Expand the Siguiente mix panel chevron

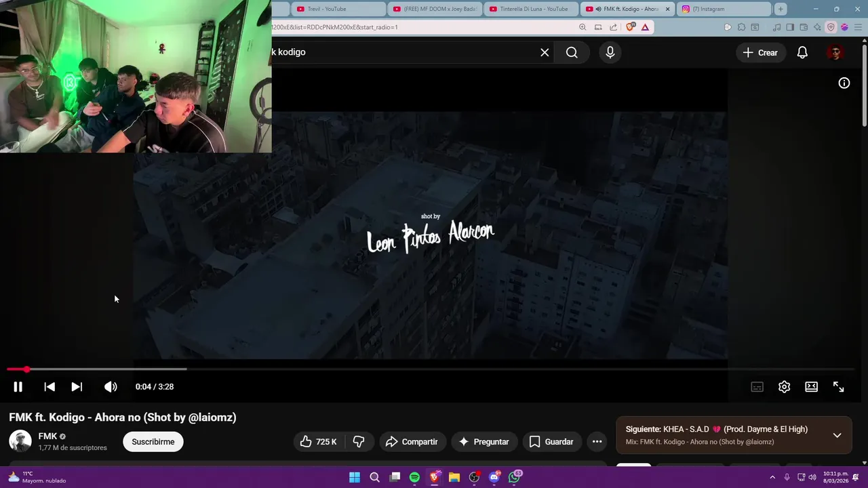point(837,435)
